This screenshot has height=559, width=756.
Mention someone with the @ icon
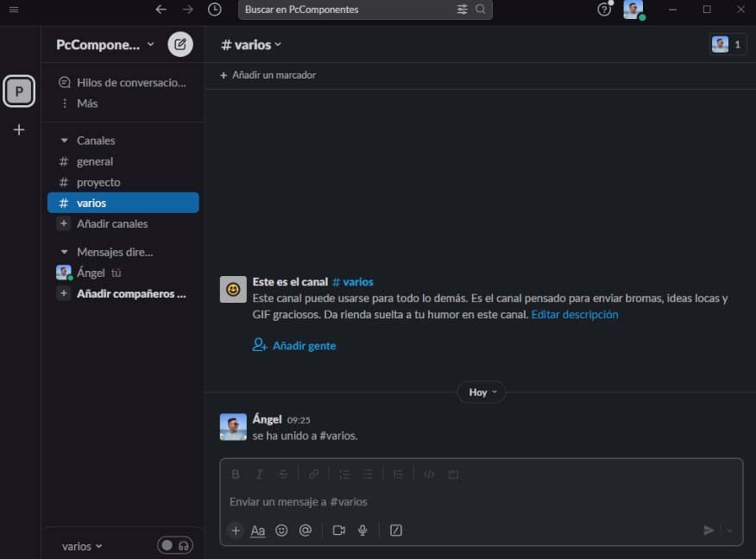306,531
